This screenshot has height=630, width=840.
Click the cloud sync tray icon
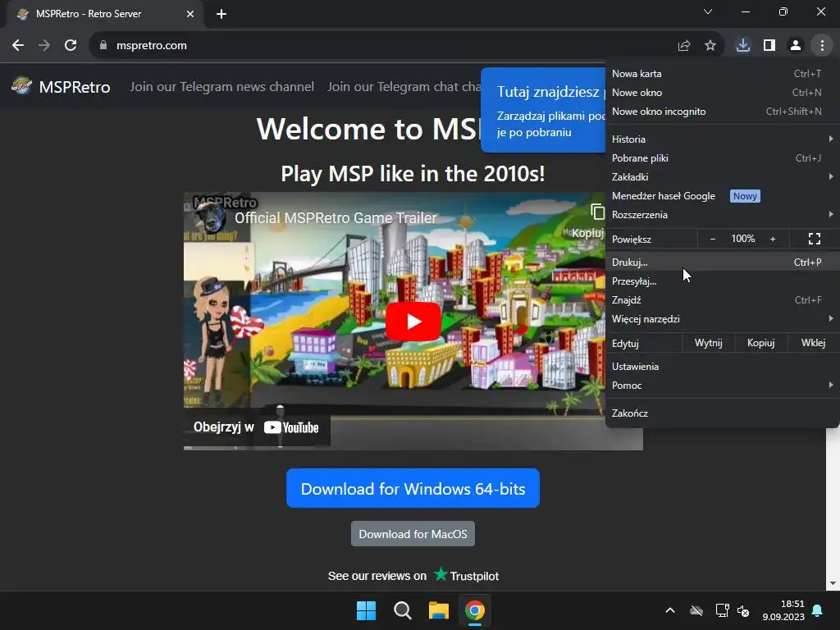[x=696, y=610]
